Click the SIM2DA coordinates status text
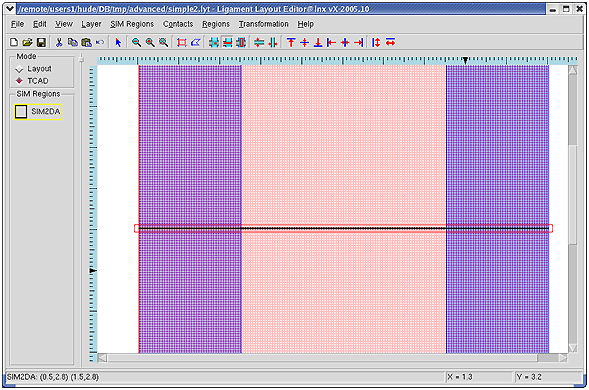This screenshot has height=390, width=589. pyautogui.click(x=53, y=377)
